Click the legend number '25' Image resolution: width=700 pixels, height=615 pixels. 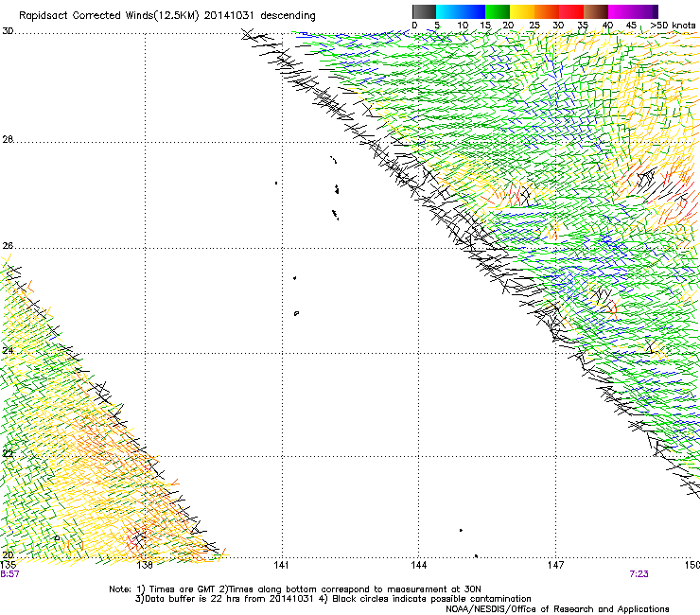534,26
